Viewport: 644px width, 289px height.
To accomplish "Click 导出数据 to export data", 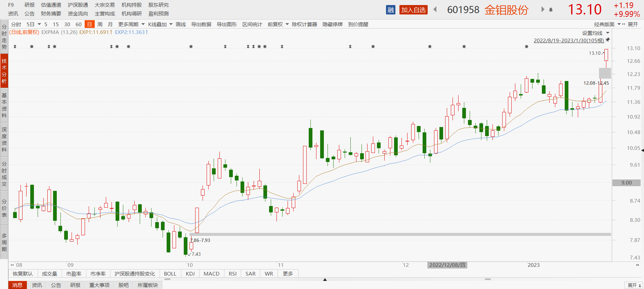I will coord(201,24).
